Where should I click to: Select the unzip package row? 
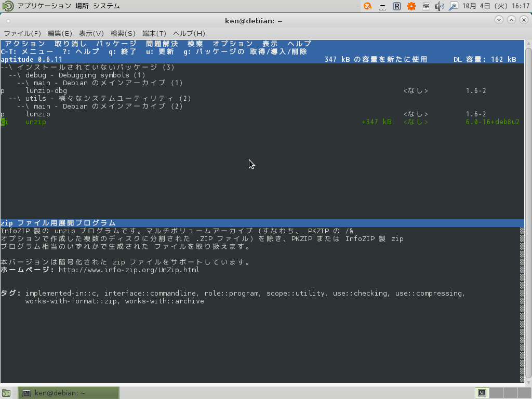[262, 122]
